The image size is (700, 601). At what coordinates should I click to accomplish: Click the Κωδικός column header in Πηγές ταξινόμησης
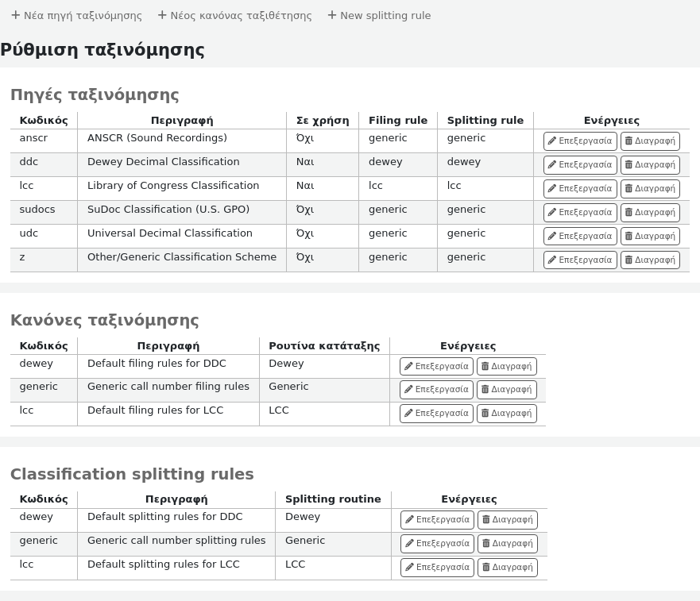pos(44,121)
